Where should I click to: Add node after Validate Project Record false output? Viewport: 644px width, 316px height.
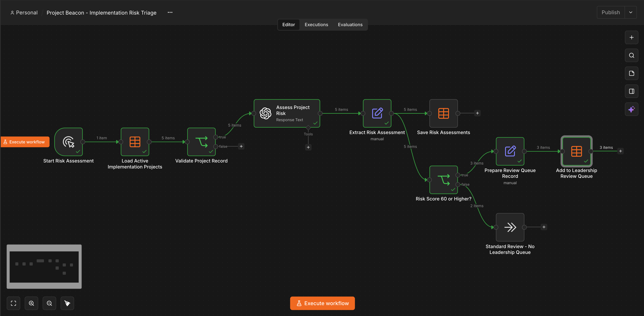pyautogui.click(x=241, y=146)
